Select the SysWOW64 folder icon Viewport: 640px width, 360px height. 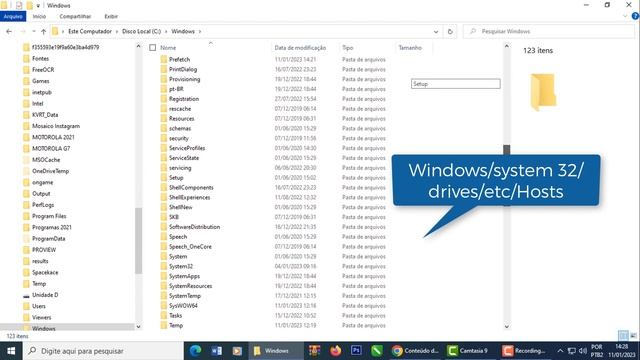[x=164, y=306]
